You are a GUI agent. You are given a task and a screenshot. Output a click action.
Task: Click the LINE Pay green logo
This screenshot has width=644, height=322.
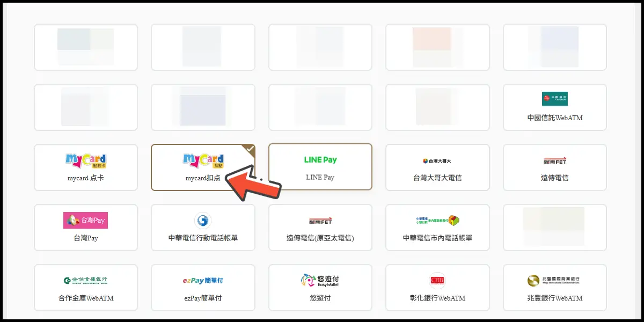click(x=320, y=160)
